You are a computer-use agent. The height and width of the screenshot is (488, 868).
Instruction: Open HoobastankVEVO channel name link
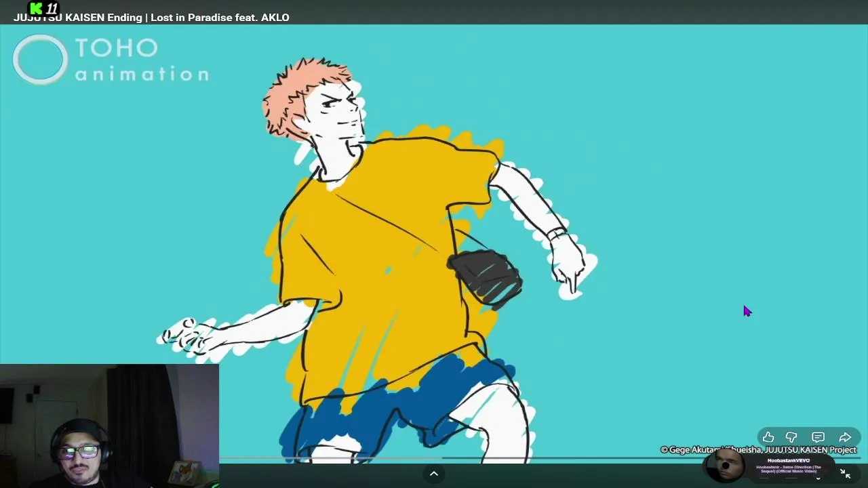tap(788, 460)
